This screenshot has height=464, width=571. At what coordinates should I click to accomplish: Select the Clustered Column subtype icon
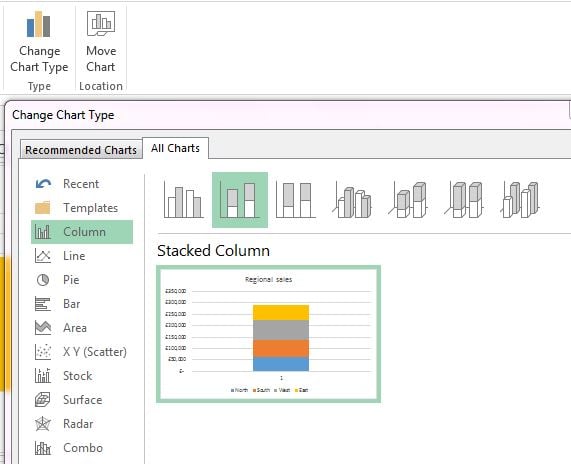(184, 200)
